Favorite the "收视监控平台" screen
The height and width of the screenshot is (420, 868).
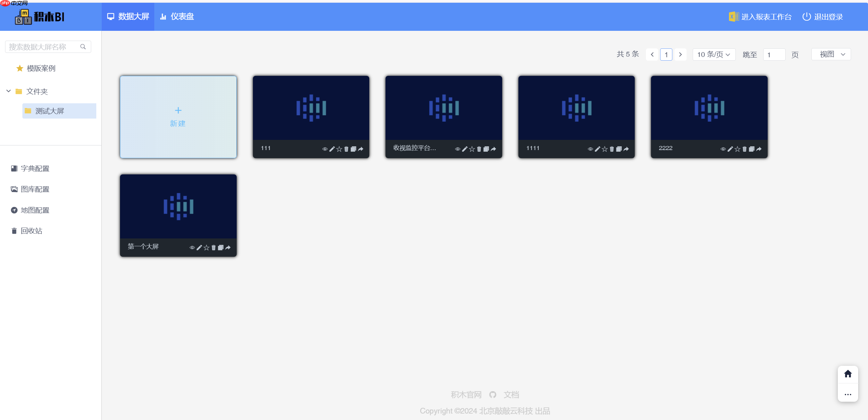471,149
